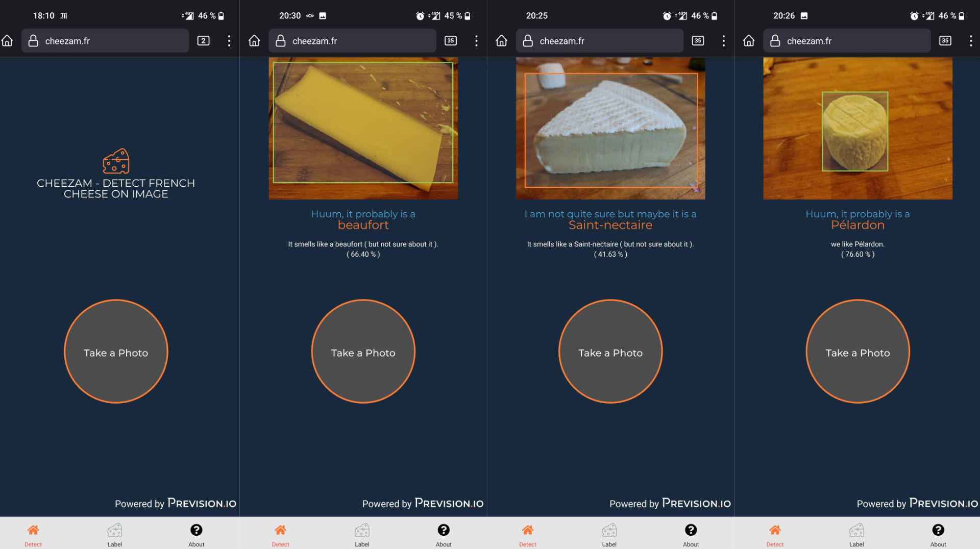Screen dimensions: 980x549
Task: Click the lock icon in the Pélardon screen address bar
Action: point(775,41)
